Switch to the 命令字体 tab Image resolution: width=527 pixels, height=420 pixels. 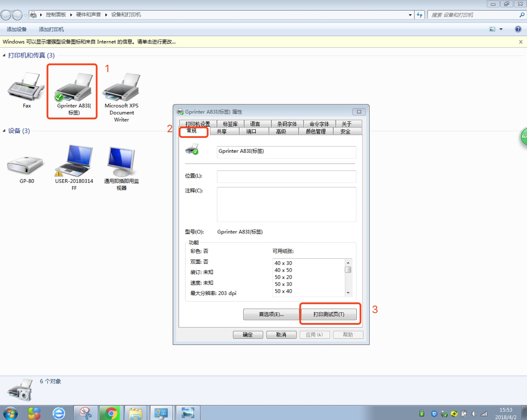(x=319, y=124)
